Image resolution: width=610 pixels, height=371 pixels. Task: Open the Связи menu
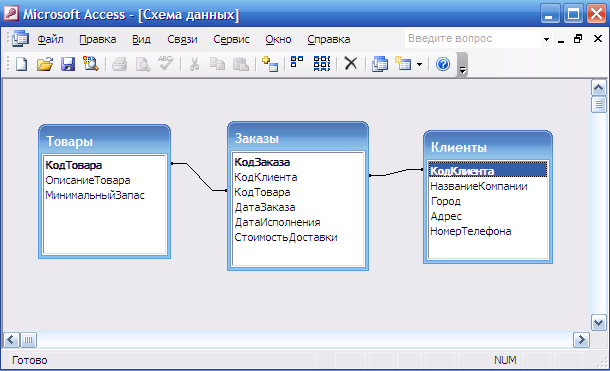click(x=182, y=39)
